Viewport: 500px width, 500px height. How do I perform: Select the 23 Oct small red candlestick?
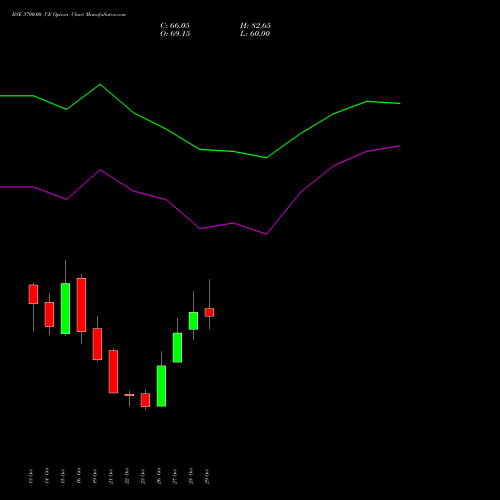coord(145,400)
